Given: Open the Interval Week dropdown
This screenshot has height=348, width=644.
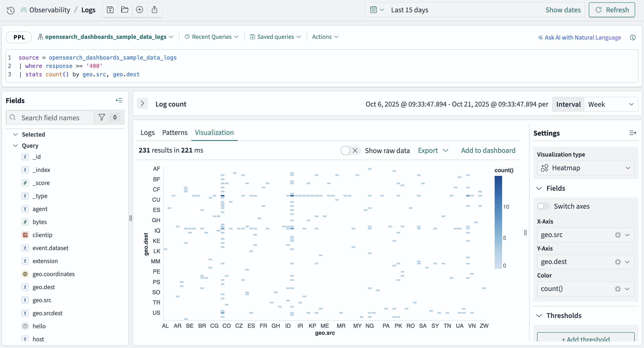Looking at the screenshot, I should coord(610,104).
